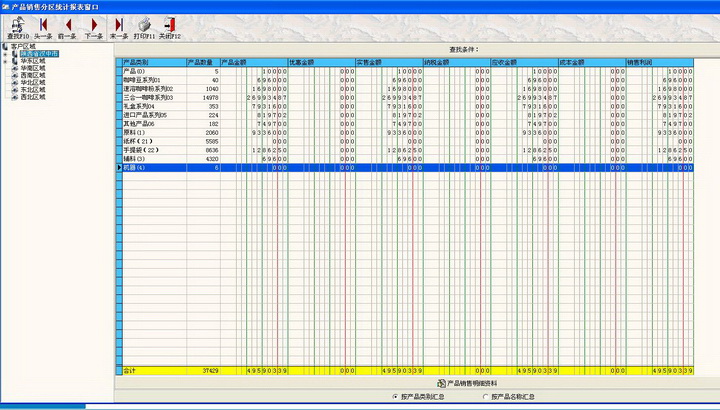
Task: Select the 手提袋 (22) table row
Action: 152,150
